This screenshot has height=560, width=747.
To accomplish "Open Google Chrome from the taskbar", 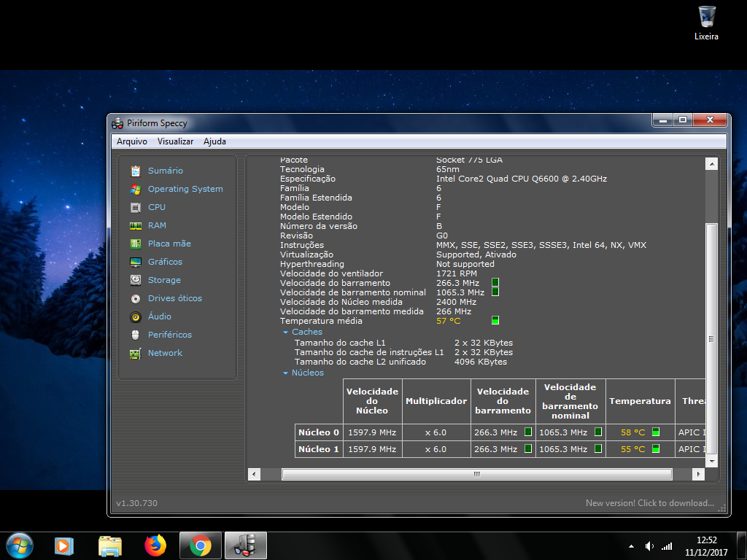I will [201, 545].
